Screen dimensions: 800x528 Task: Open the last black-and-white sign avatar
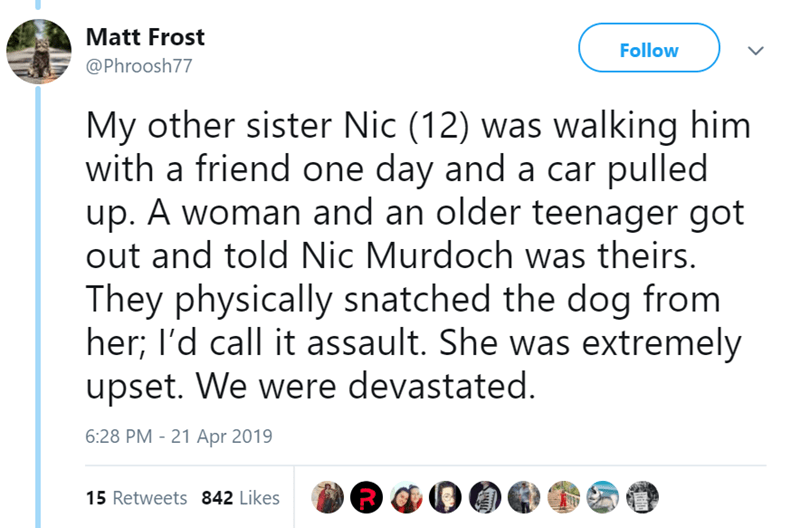point(643,497)
